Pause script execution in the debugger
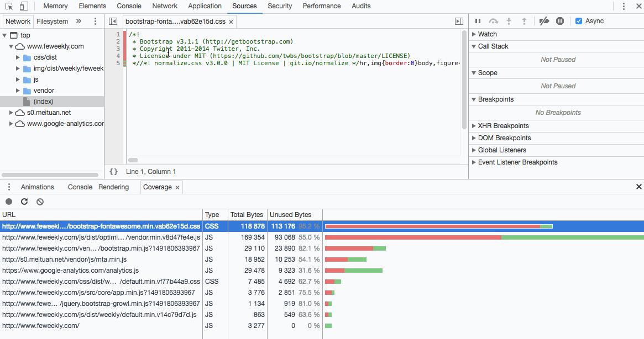 (478, 20)
